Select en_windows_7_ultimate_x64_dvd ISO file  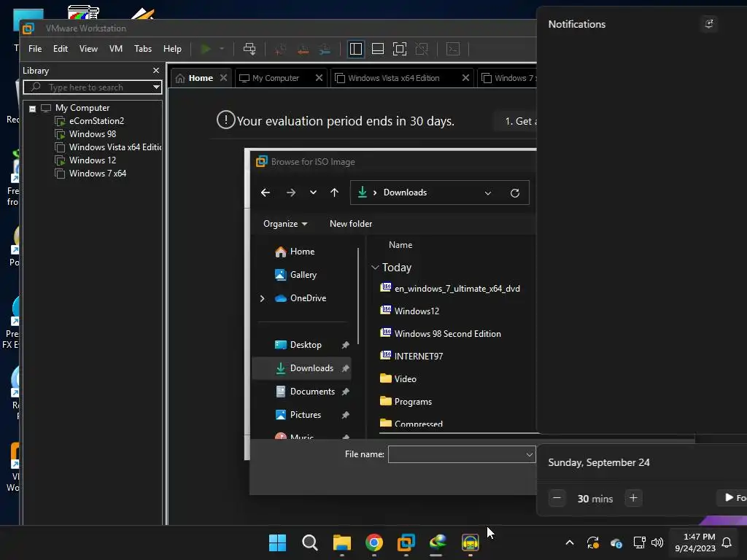click(449, 288)
